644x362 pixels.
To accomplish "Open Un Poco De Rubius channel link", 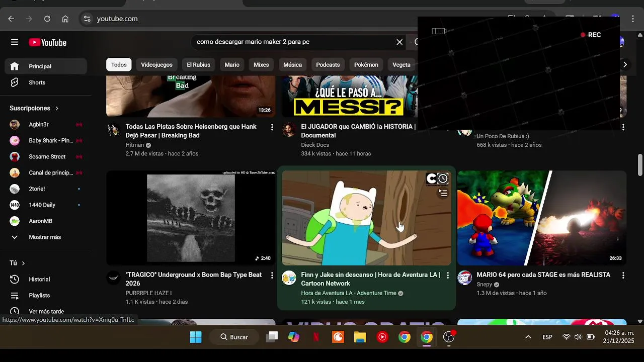I will 503,136.
